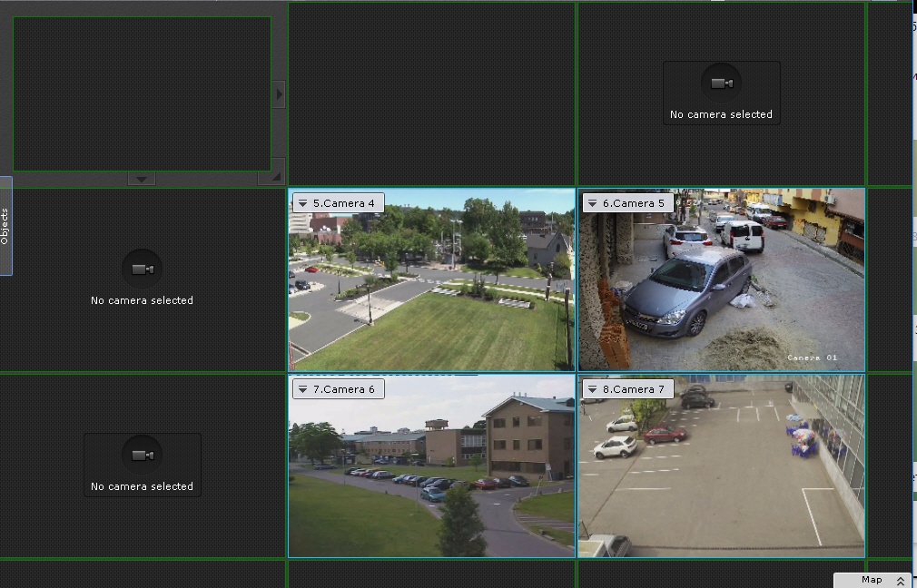Open the 6.Camera 5 dropdown menu

[593, 203]
